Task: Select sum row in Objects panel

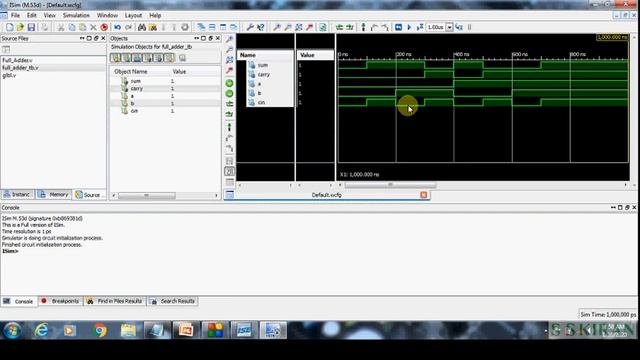Action: pyautogui.click(x=165, y=81)
